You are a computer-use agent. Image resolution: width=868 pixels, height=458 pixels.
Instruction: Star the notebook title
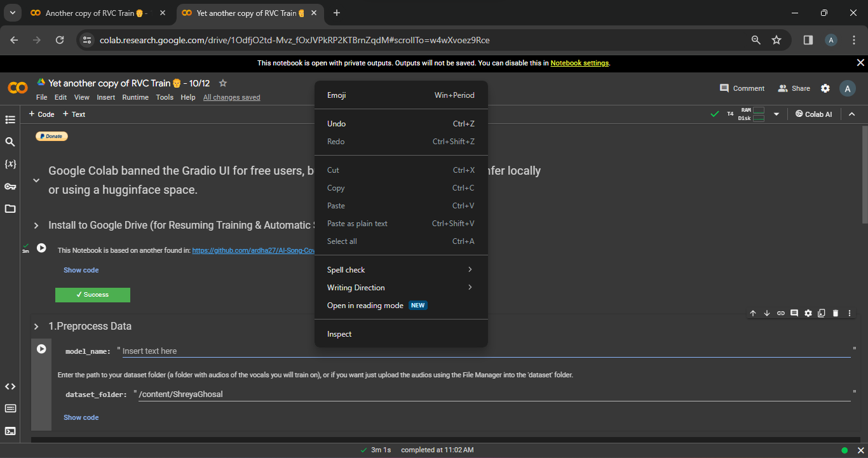tap(223, 83)
